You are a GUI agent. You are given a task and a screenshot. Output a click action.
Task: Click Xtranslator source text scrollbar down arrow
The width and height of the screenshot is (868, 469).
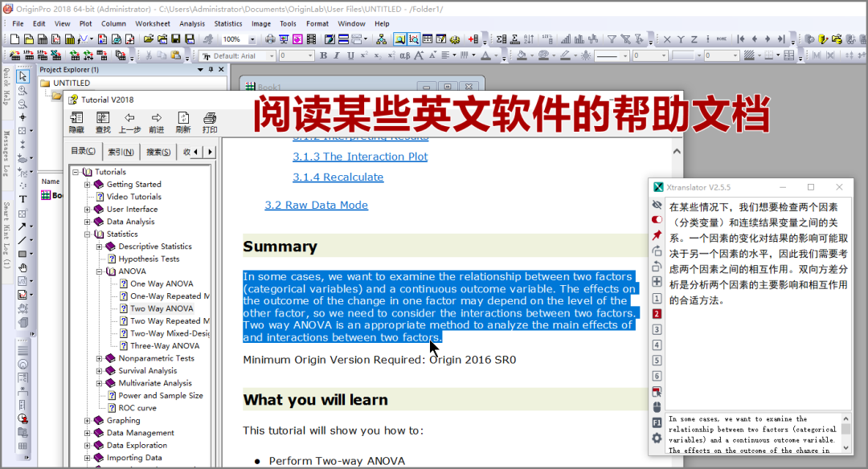[845, 447]
